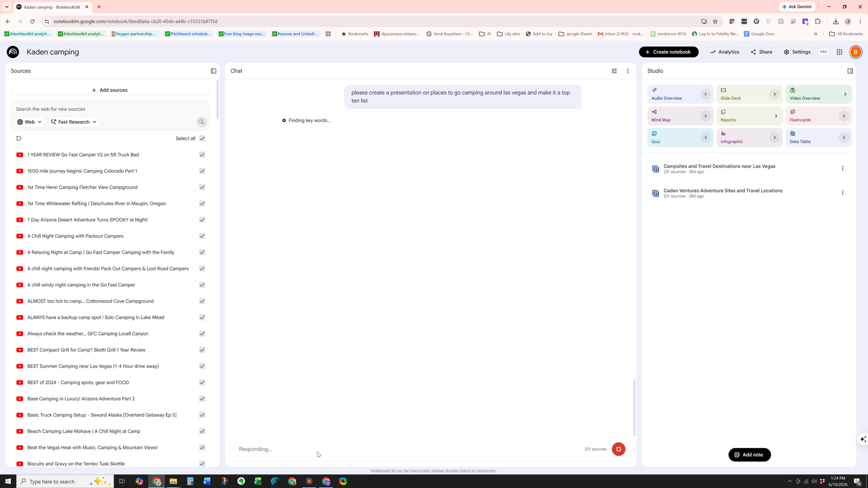Expand Video Overview options arrow
The width and height of the screenshot is (868, 488).
pos(845,94)
